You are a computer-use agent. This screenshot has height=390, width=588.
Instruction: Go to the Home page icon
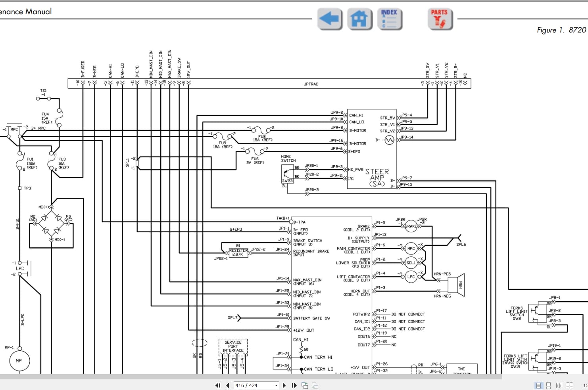pyautogui.click(x=359, y=19)
